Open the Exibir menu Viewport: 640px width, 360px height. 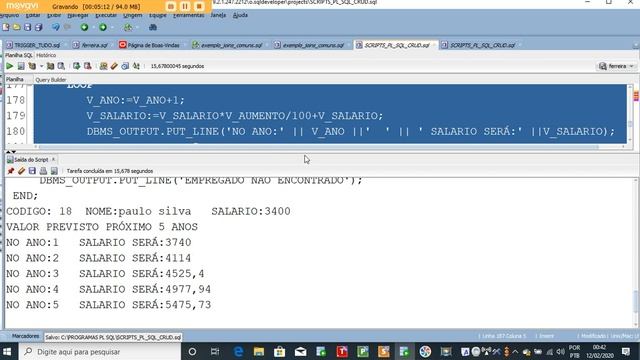(54, 15)
